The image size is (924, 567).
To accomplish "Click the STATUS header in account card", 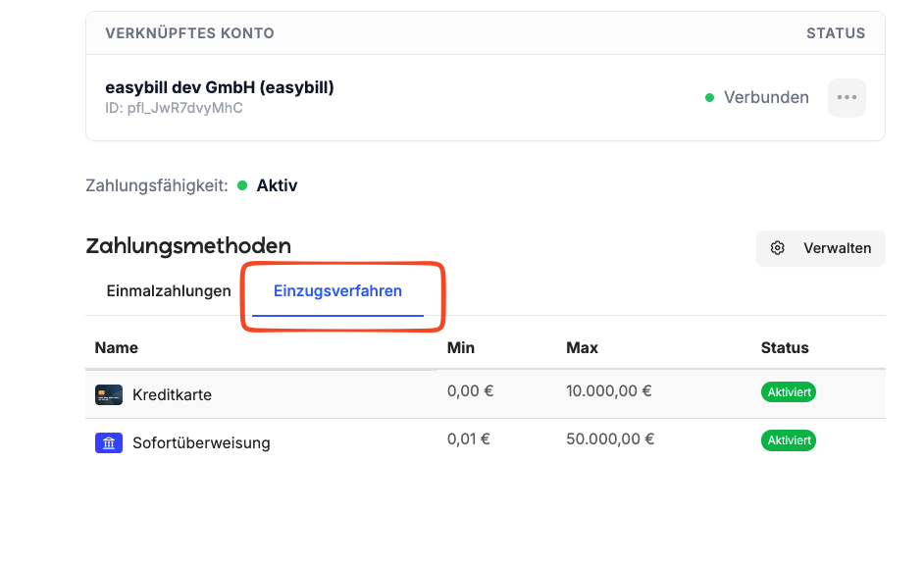I will coord(836,33).
